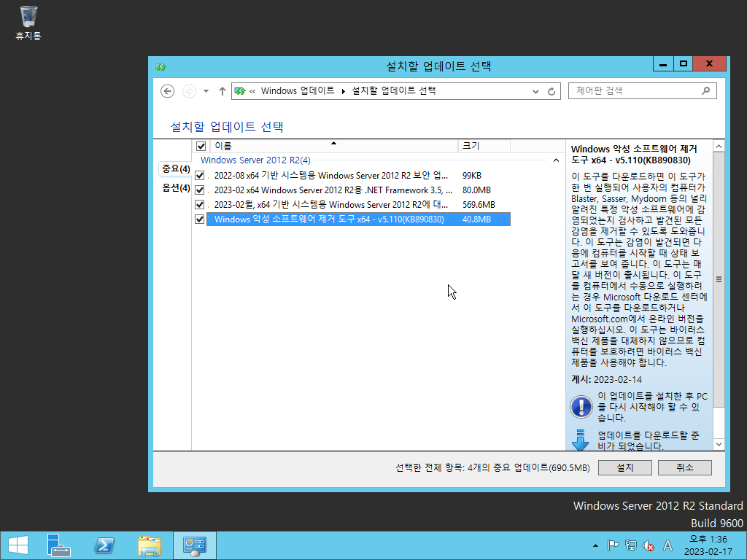This screenshot has width=747, height=560.
Task: Click the 40.8MB size cell
Action: pos(476,219)
